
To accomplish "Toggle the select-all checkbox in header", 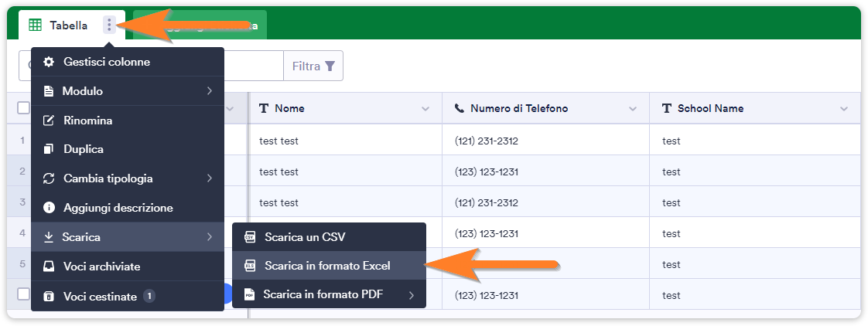I will 23,109.
